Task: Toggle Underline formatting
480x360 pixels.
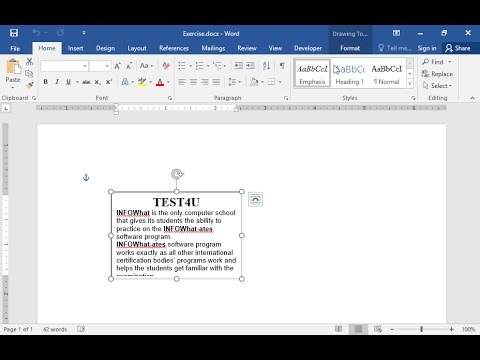Action: pyautogui.click(x=68, y=82)
